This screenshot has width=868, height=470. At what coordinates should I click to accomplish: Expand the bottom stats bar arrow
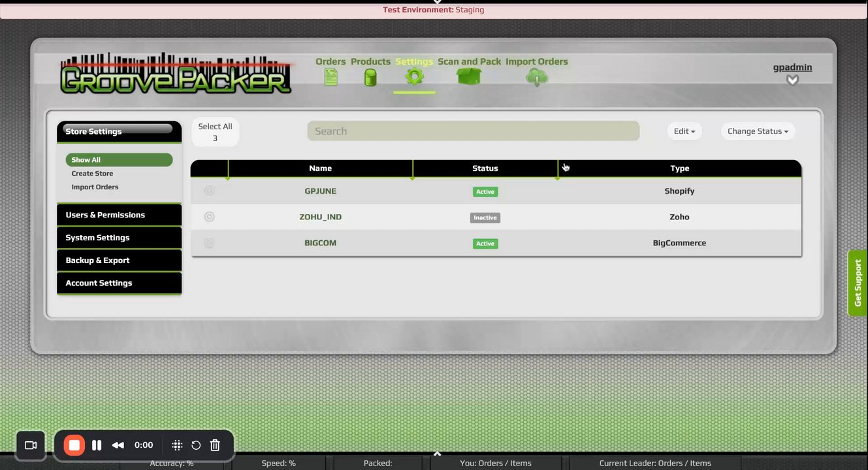[x=438, y=454]
